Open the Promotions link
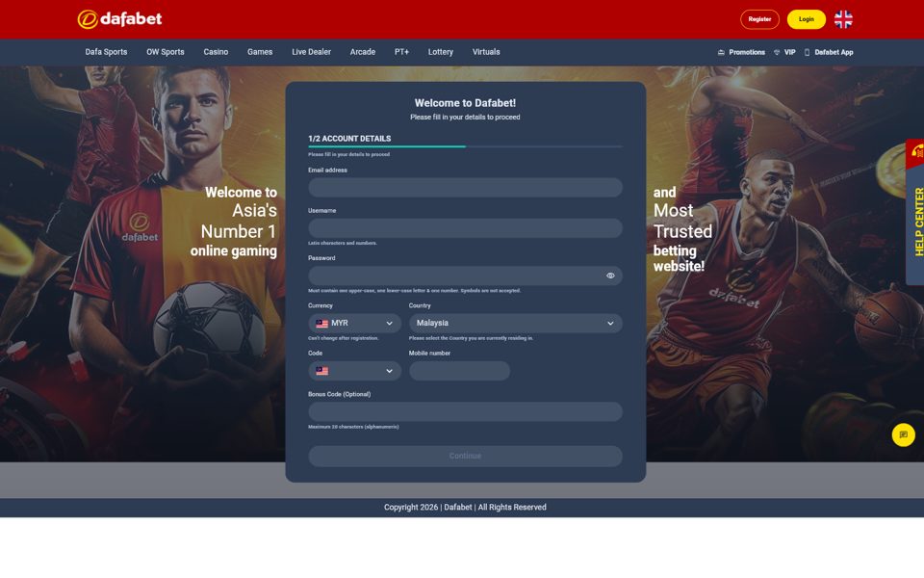924x578 pixels. [x=741, y=52]
